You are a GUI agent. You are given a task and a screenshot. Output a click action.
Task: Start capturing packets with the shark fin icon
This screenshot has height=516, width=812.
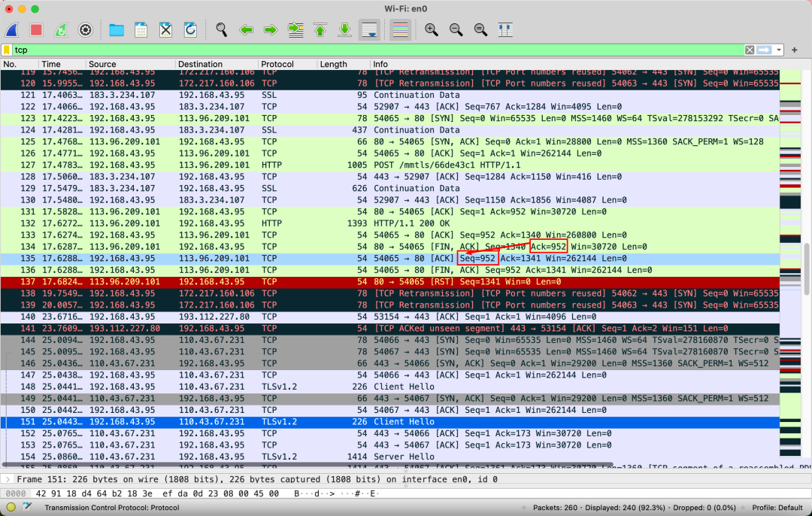12,30
